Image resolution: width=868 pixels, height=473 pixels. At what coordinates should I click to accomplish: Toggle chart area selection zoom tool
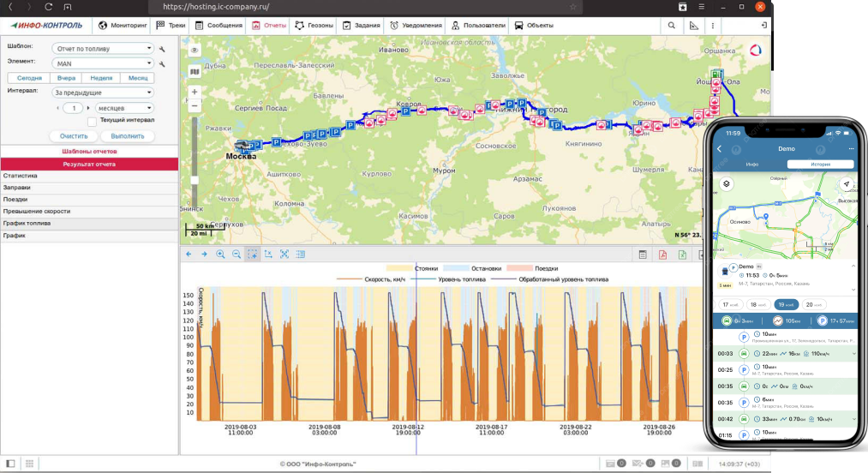click(253, 254)
